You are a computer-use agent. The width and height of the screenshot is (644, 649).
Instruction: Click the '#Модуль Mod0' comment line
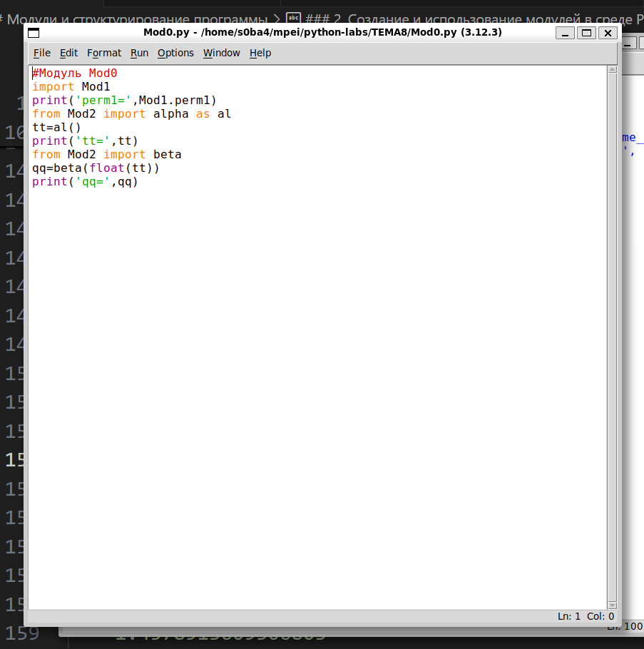(74, 73)
